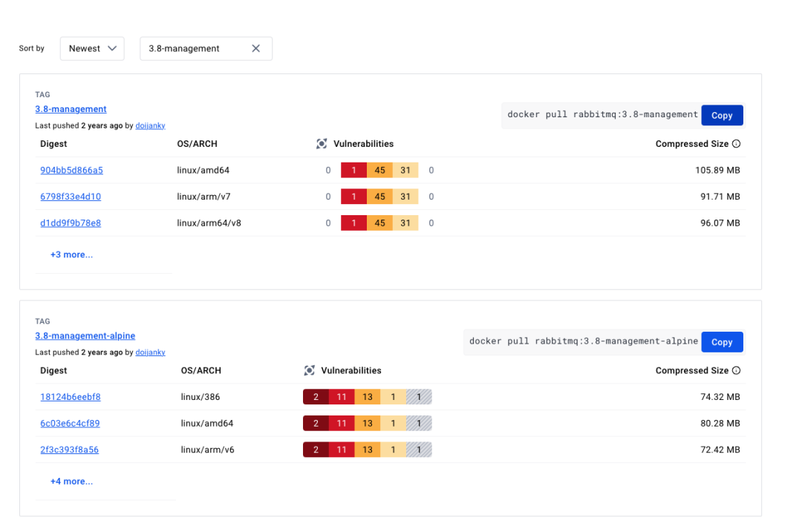This screenshot has width=802, height=532.
Task: Click critical severity count 2 for linux/386
Action: click(x=316, y=397)
